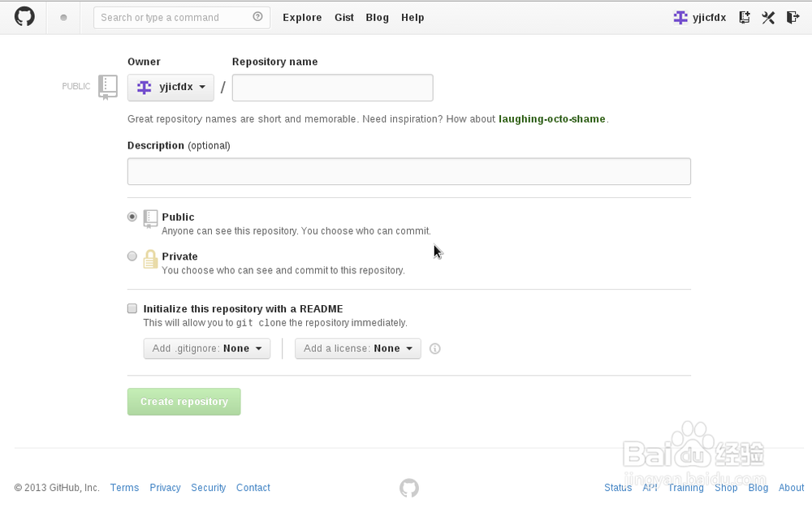The width and height of the screenshot is (812, 508).
Task: Open the Explore menu item
Action: tap(302, 18)
